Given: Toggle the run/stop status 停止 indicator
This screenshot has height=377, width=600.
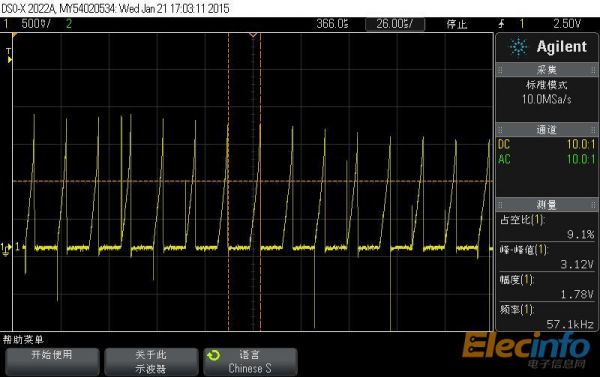Looking at the screenshot, I should click(457, 24).
